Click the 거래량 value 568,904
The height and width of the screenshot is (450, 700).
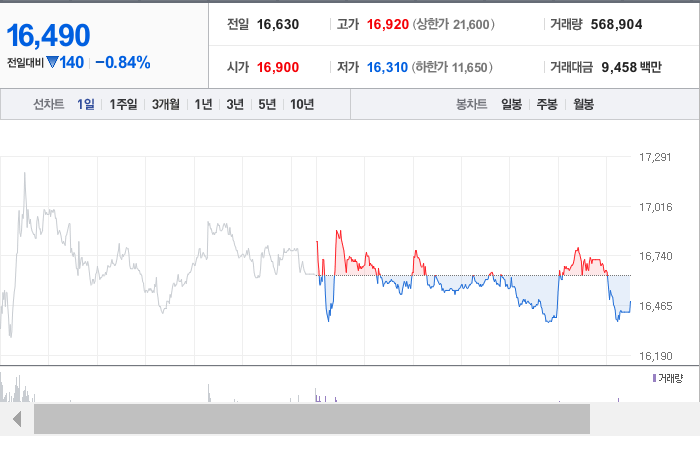click(x=617, y=24)
